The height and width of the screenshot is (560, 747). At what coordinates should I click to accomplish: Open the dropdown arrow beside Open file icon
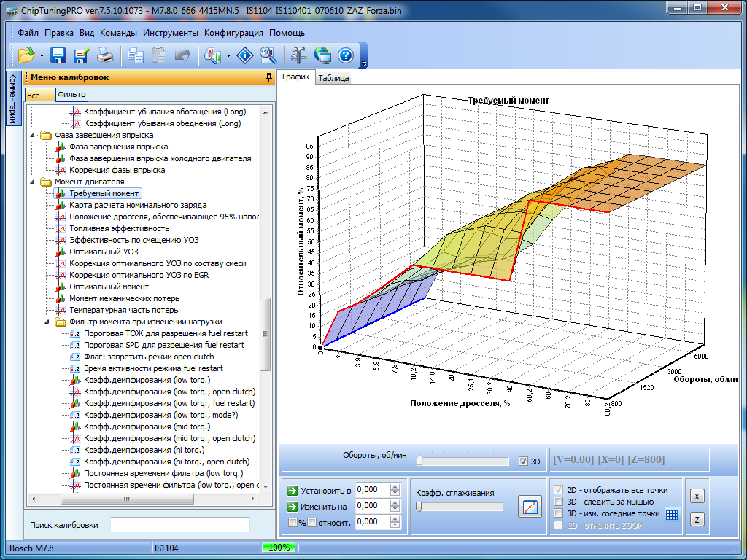[42, 56]
